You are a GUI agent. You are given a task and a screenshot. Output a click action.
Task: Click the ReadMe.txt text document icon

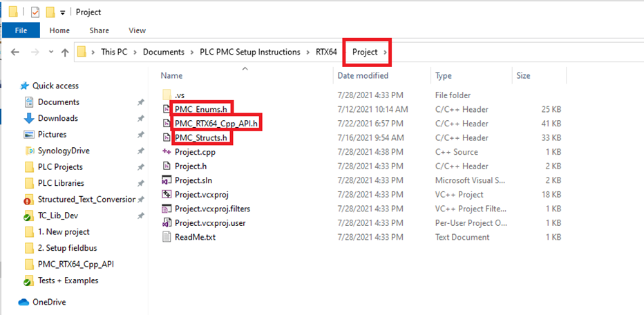[x=166, y=237]
